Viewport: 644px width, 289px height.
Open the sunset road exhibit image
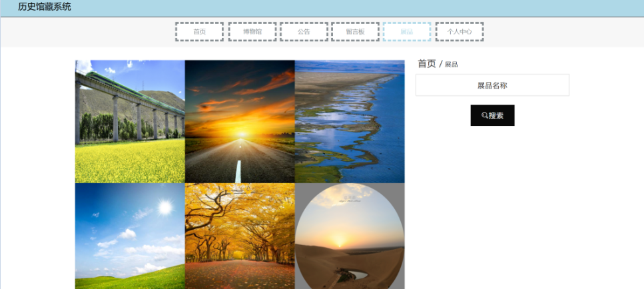240,121
